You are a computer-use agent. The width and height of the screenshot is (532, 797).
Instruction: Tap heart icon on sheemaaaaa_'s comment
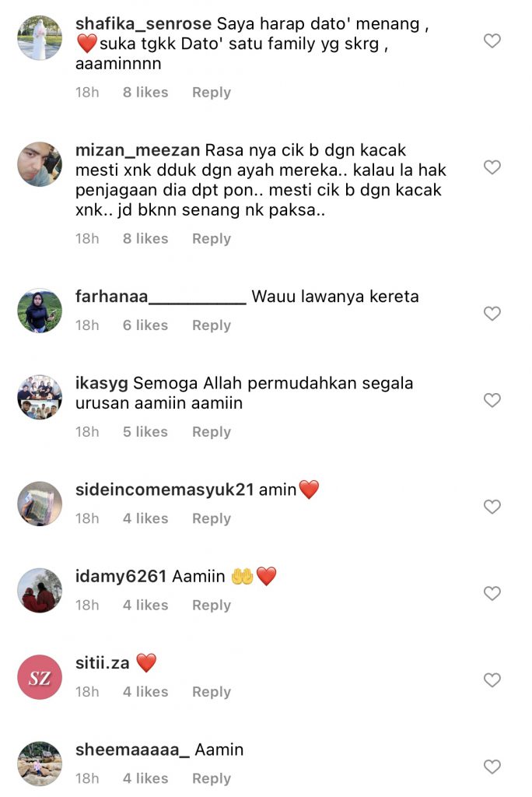(492, 767)
